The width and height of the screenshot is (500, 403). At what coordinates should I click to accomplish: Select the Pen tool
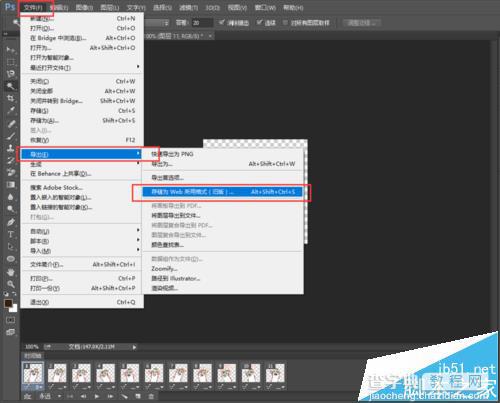(x=11, y=222)
